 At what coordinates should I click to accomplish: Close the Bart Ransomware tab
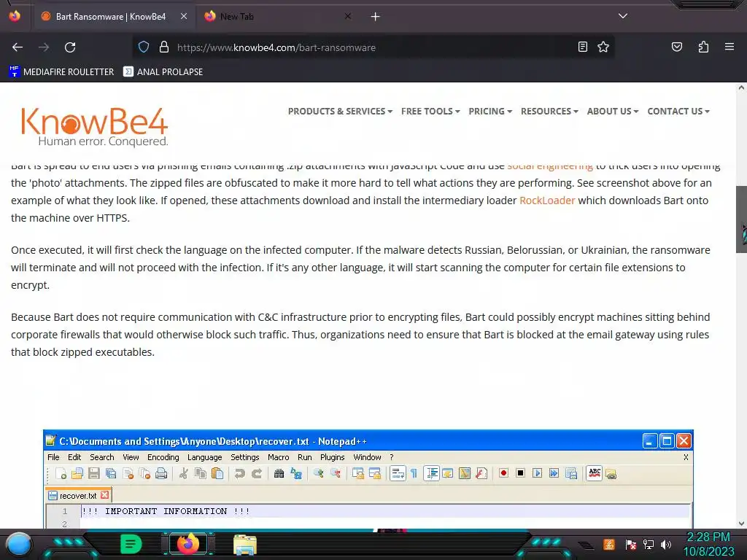(184, 16)
